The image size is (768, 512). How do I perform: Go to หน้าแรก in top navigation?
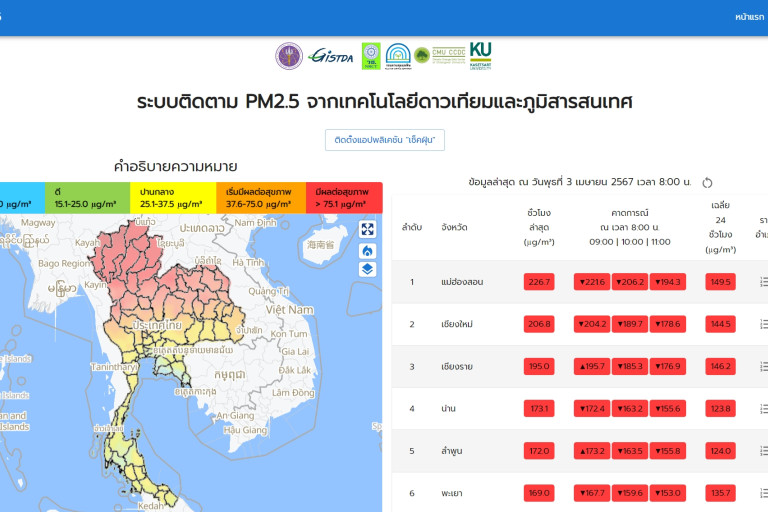point(749,17)
